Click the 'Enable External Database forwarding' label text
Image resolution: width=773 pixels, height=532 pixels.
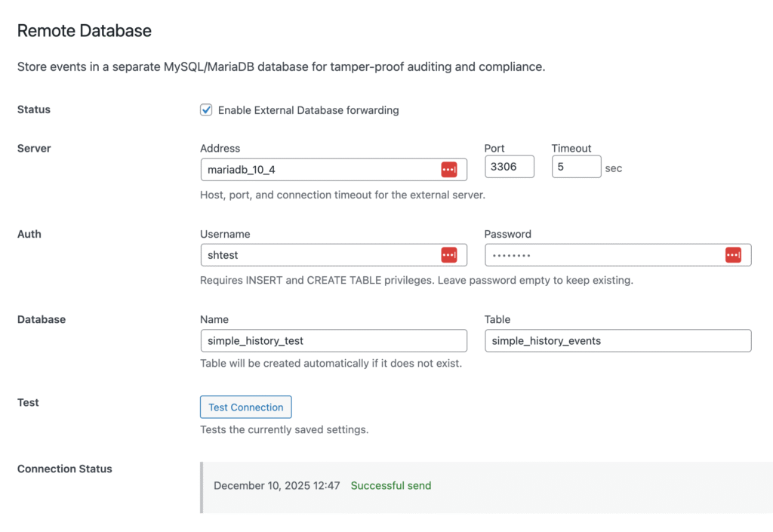[x=308, y=110]
